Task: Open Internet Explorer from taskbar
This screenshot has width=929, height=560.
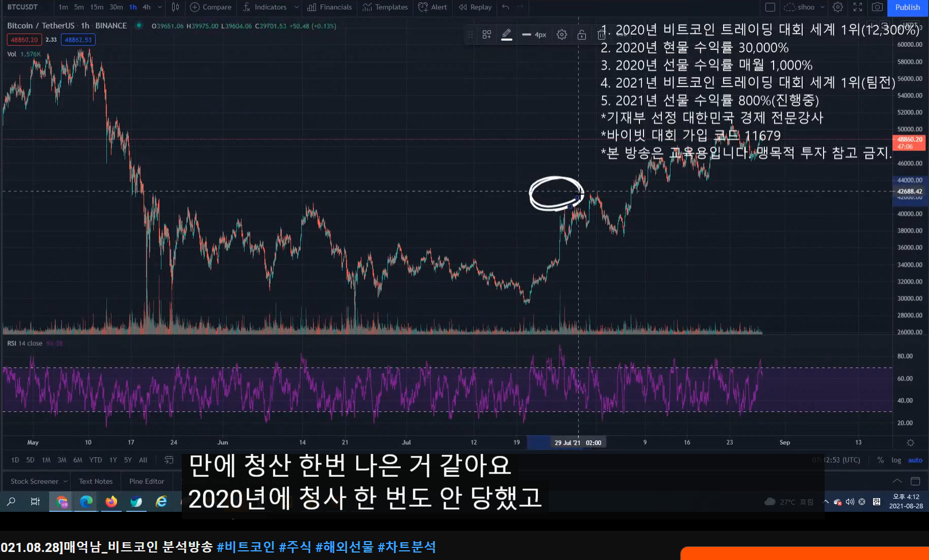Action: [x=162, y=502]
